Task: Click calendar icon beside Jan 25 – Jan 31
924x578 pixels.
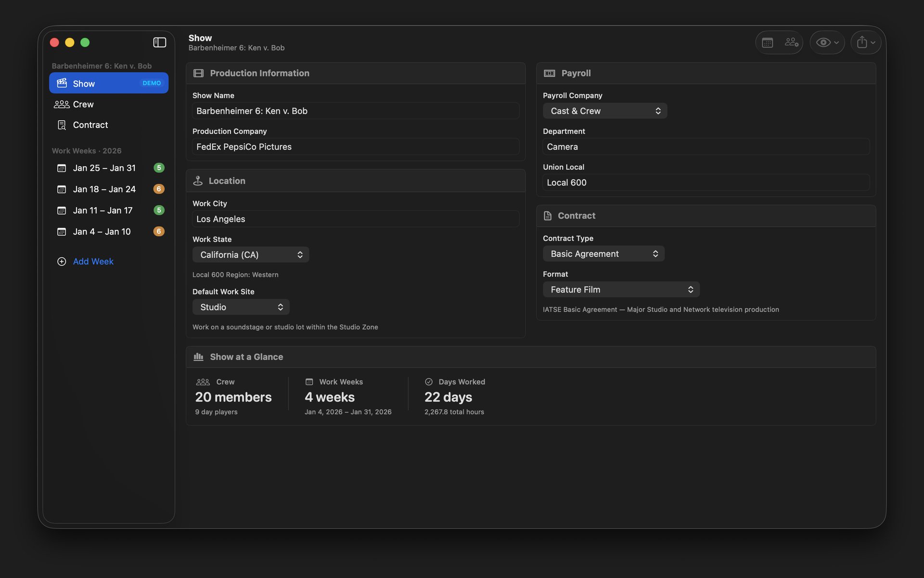Action: point(62,168)
